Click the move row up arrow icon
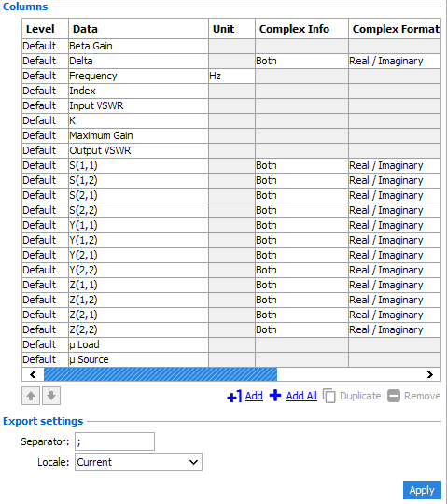 click(x=31, y=396)
